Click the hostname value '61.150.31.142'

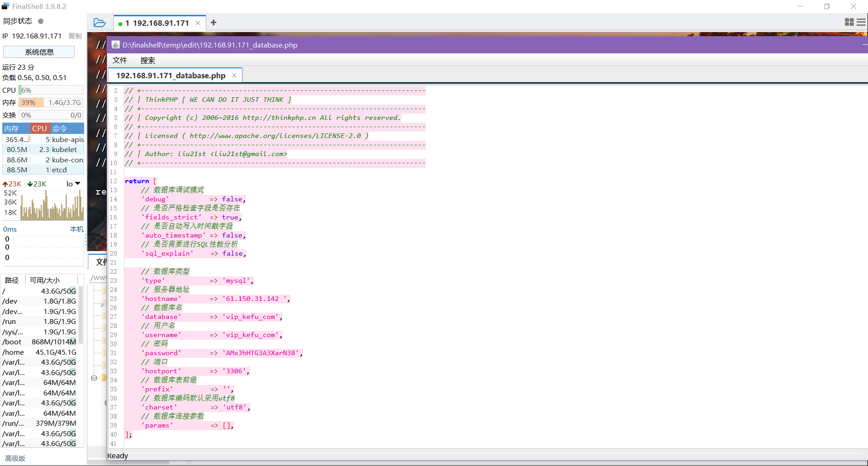pos(255,299)
